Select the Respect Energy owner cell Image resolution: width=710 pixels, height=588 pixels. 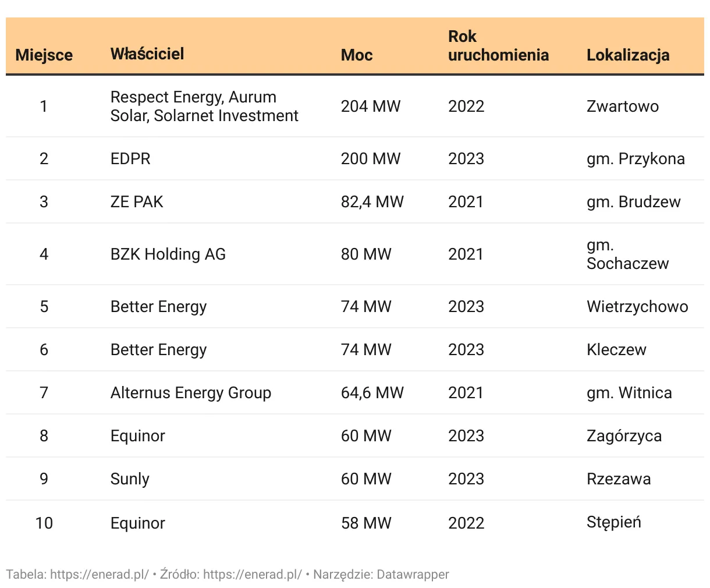pos(204,107)
